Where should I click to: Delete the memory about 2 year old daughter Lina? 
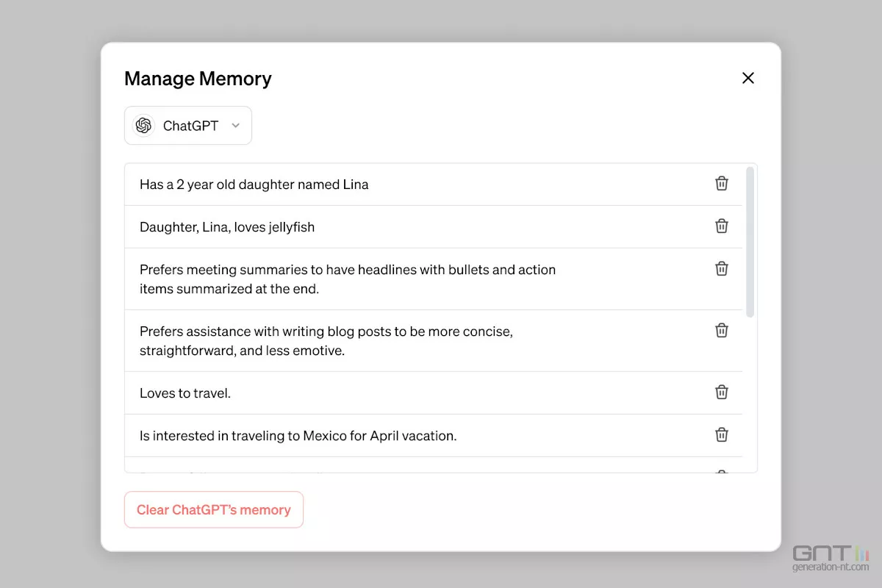[722, 184]
